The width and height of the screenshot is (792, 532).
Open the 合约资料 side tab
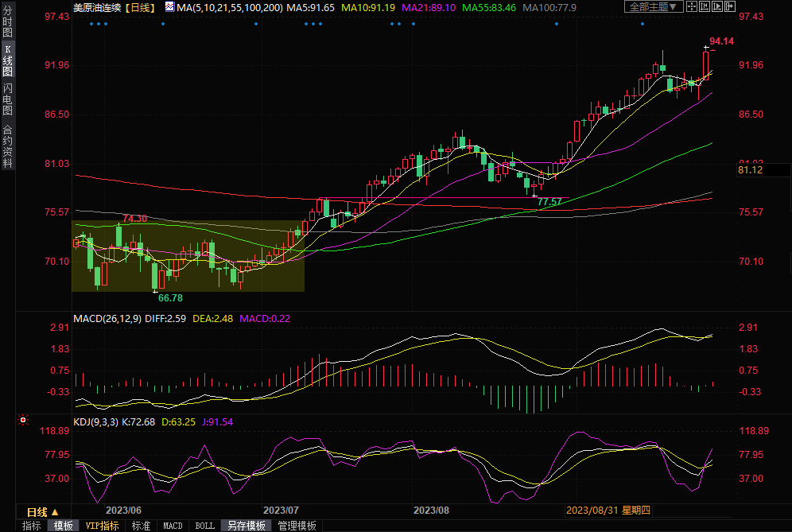(7, 146)
